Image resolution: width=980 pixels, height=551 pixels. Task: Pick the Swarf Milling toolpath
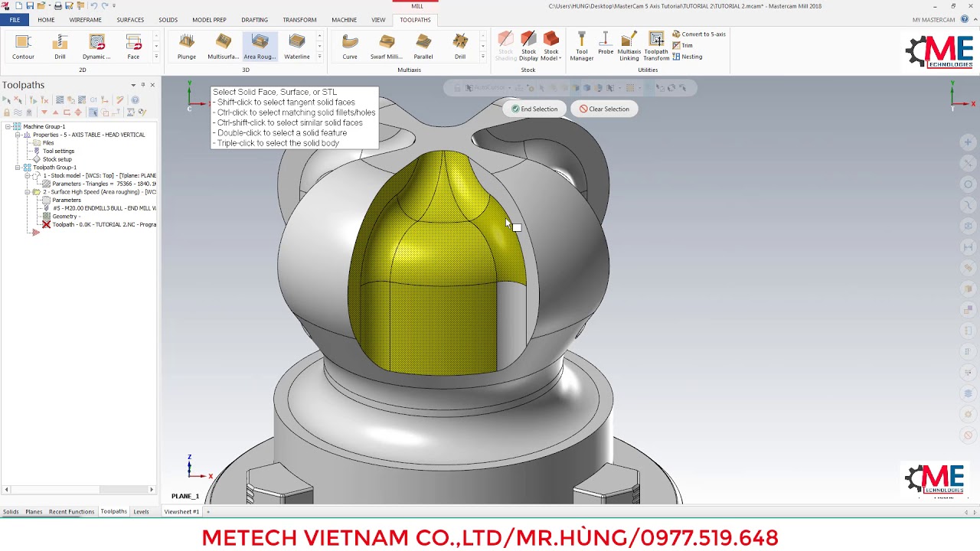(x=387, y=47)
